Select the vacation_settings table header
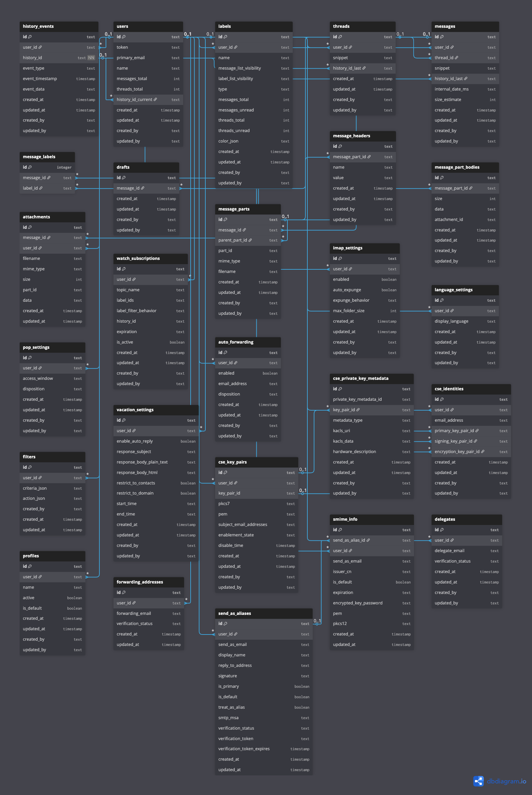Image resolution: width=532 pixels, height=795 pixels. 156,410
